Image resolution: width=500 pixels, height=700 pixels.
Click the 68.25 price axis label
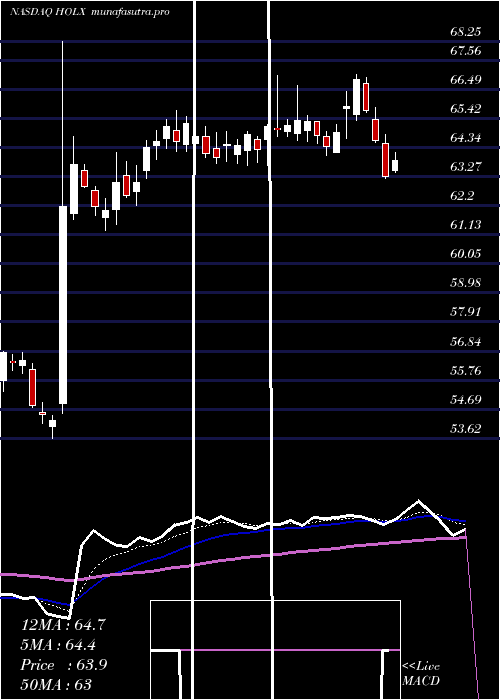point(466,32)
